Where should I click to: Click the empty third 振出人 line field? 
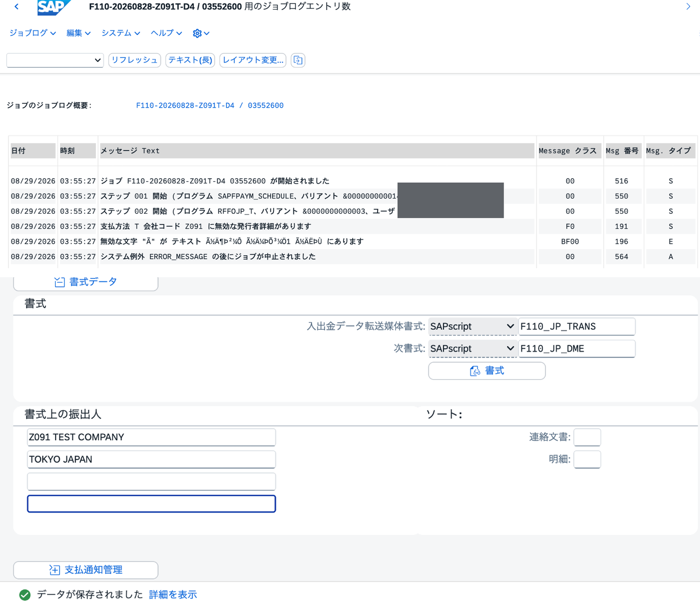151,481
